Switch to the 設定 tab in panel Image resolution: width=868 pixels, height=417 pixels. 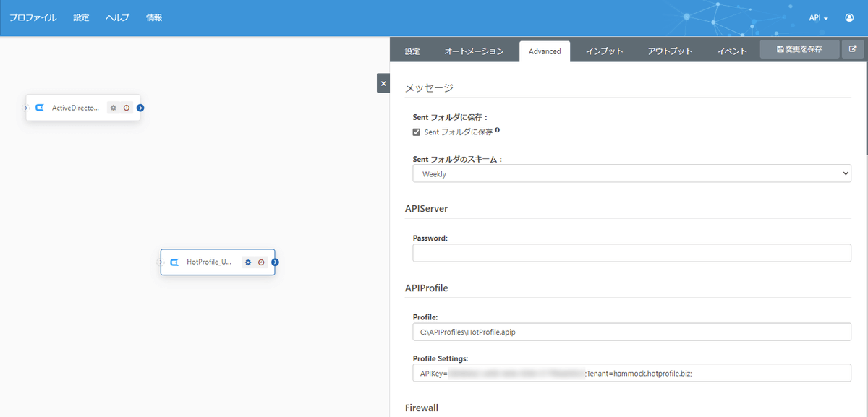(412, 51)
